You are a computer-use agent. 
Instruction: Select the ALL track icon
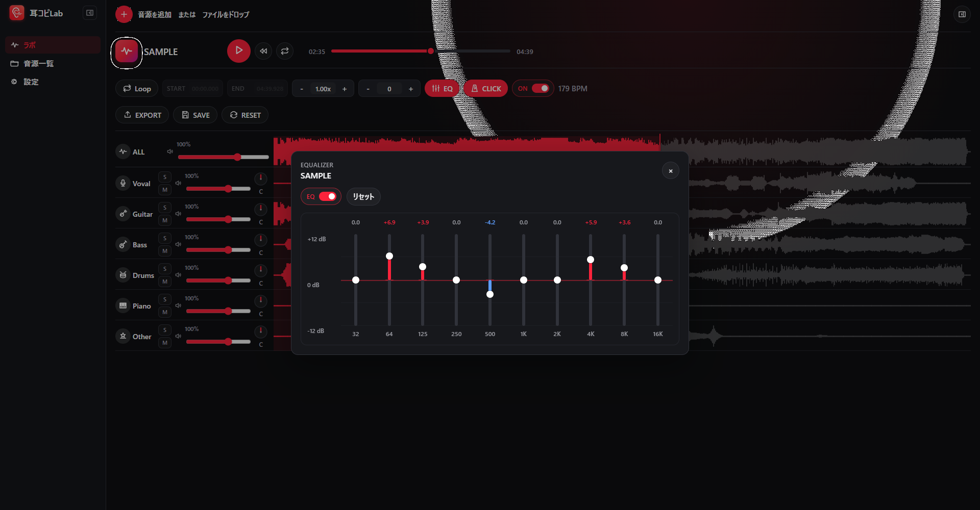[123, 151]
